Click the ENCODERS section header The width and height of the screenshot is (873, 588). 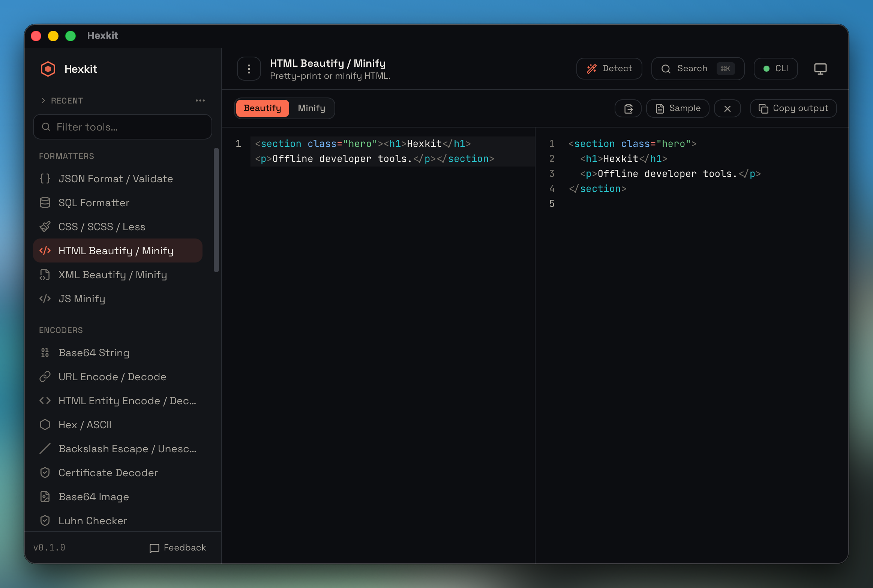coord(61,330)
